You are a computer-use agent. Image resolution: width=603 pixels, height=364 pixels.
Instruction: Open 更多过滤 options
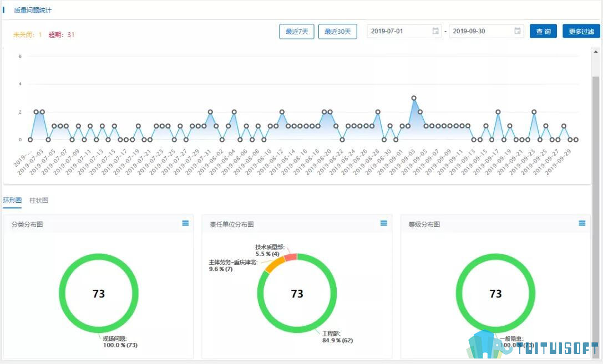click(x=581, y=31)
